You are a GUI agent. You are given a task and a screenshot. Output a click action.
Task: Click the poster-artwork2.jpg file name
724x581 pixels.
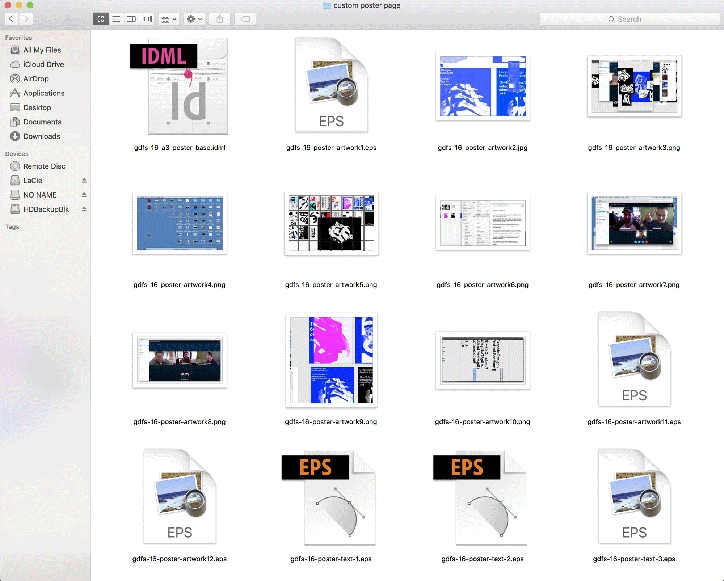click(483, 148)
